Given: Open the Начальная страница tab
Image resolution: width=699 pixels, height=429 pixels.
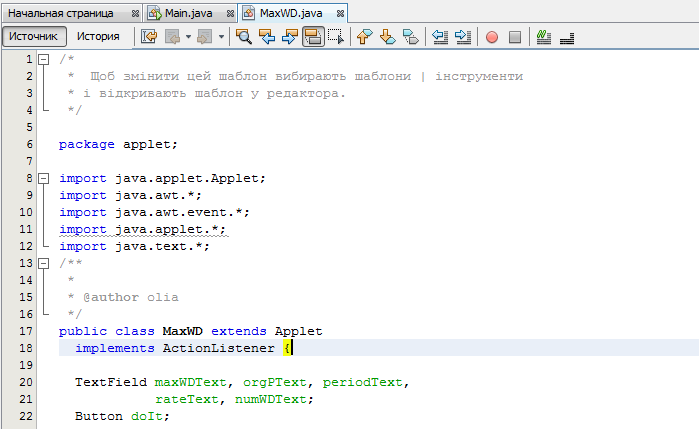Looking at the screenshot, I should 61,13.
